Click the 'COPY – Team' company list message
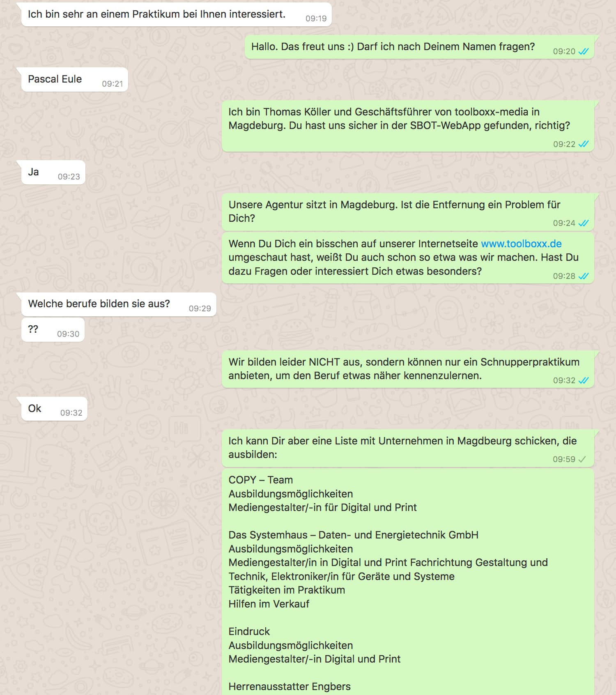This screenshot has width=616, height=695. coord(408,582)
